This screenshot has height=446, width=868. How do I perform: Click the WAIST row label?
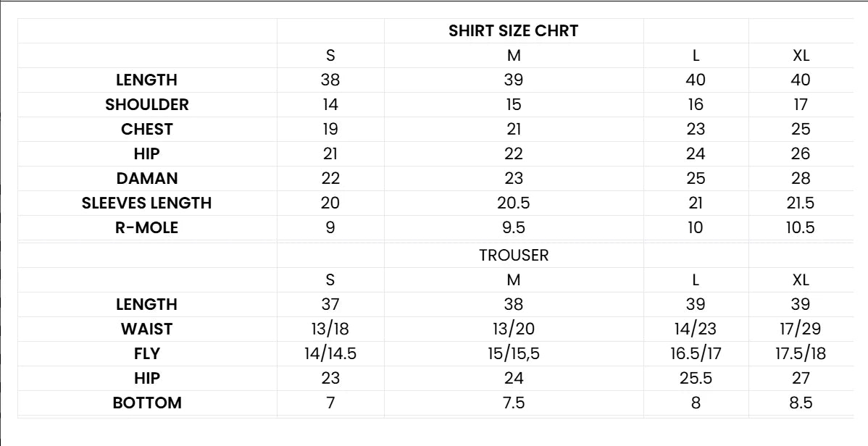pyautogui.click(x=146, y=329)
